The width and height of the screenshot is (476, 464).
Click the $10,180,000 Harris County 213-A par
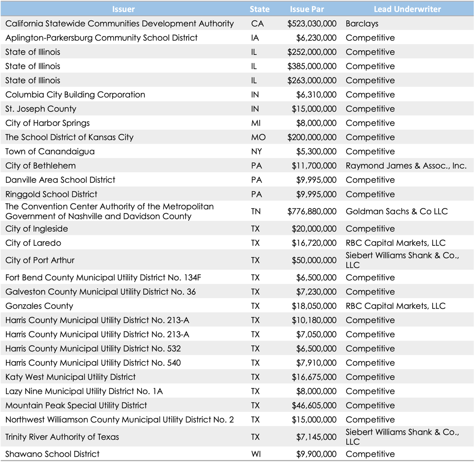pos(314,320)
